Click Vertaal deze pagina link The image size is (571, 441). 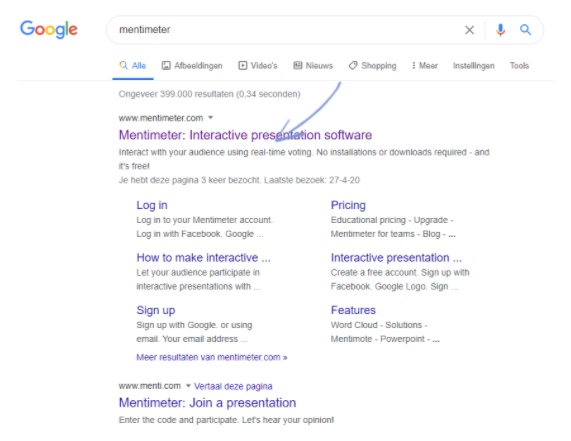click(x=233, y=386)
